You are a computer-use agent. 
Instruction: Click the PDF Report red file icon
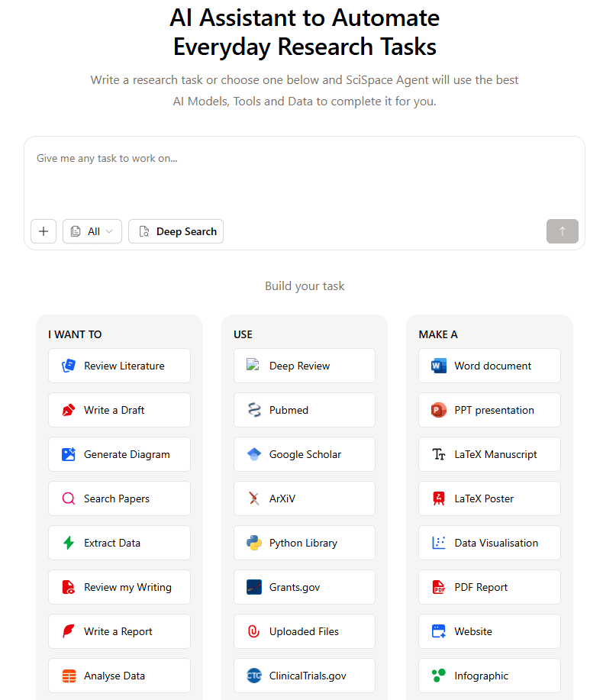[x=439, y=587]
